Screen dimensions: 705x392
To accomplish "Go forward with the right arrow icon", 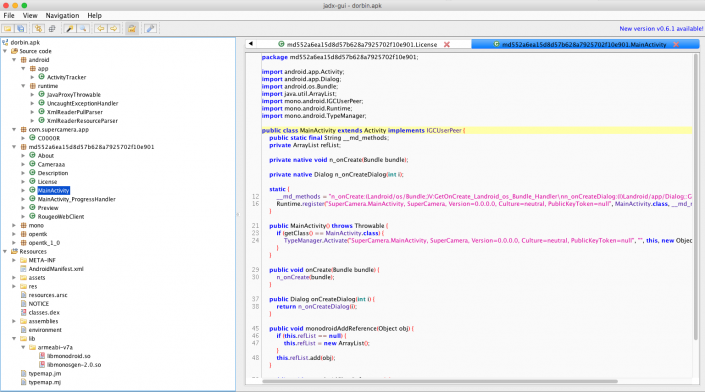I will coord(114,28).
